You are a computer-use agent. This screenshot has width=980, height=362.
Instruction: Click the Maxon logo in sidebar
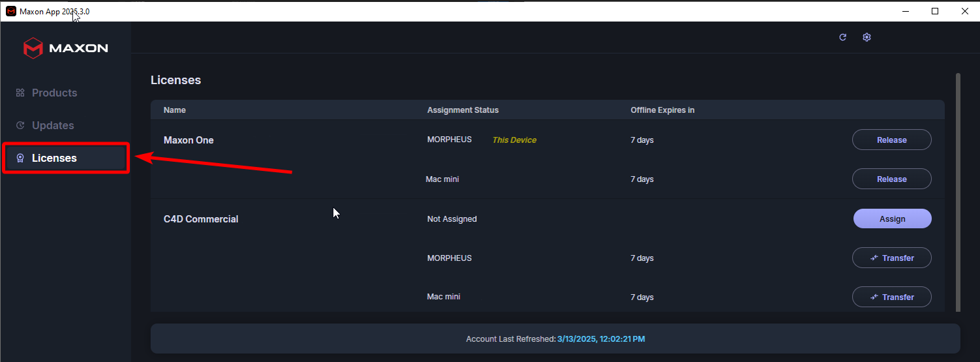[66, 48]
